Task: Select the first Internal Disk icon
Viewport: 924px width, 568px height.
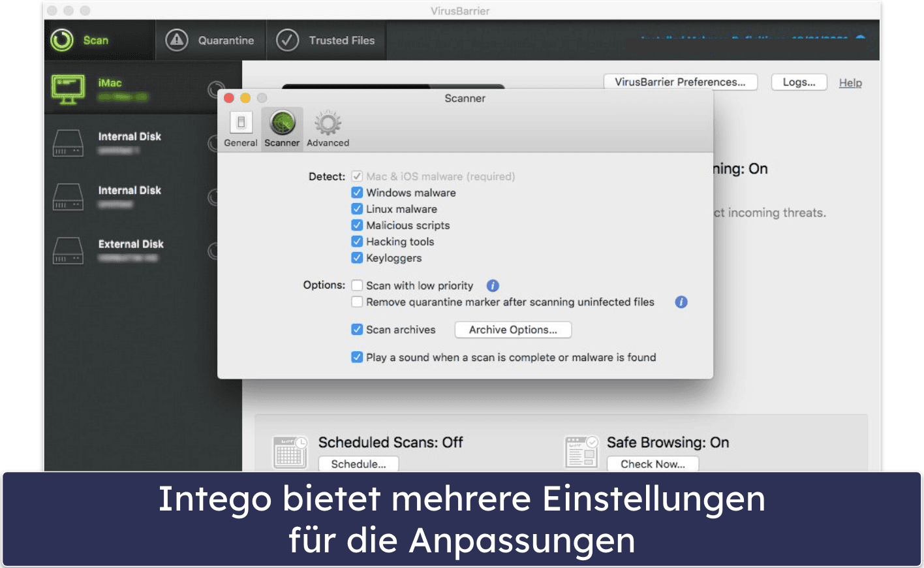Action: (x=68, y=143)
